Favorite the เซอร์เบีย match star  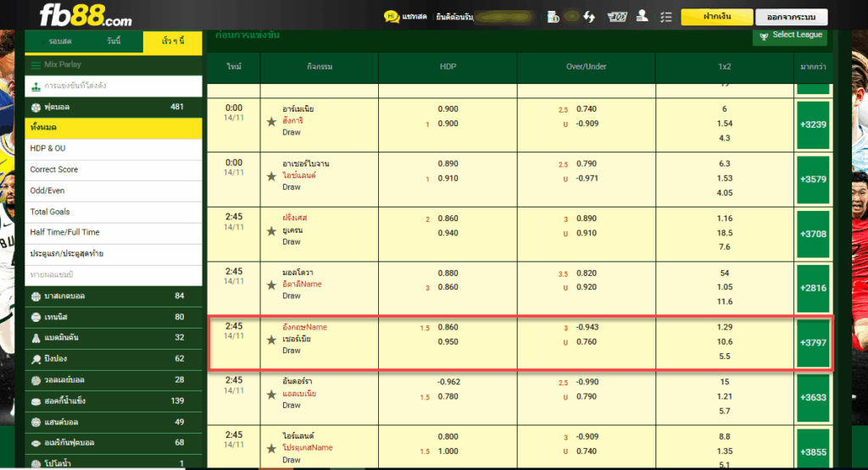[271, 340]
